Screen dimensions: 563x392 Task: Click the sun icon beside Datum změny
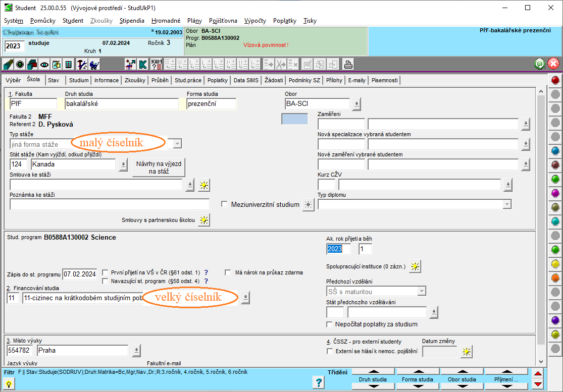click(x=467, y=352)
